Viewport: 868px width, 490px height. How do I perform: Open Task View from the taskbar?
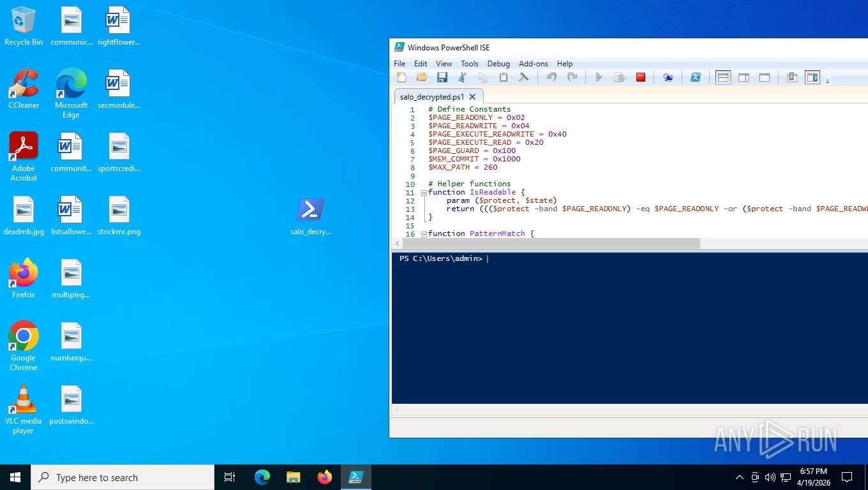point(230,477)
